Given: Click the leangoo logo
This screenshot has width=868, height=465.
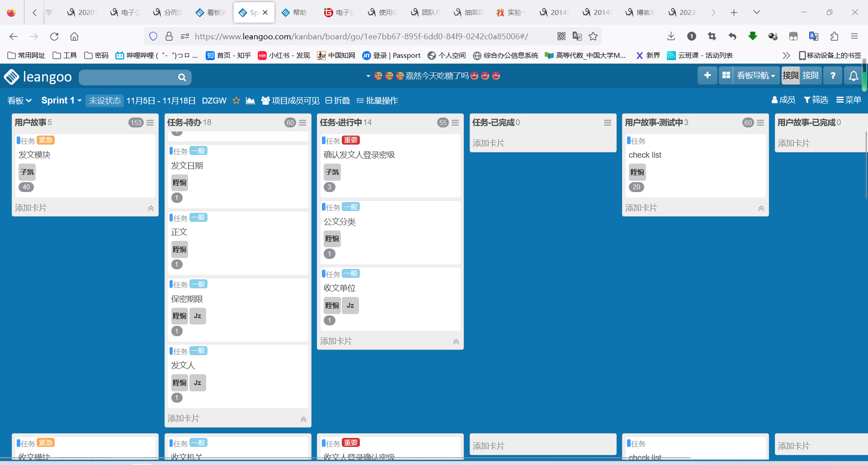Looking at the screenshot, I should coord(38,77).
